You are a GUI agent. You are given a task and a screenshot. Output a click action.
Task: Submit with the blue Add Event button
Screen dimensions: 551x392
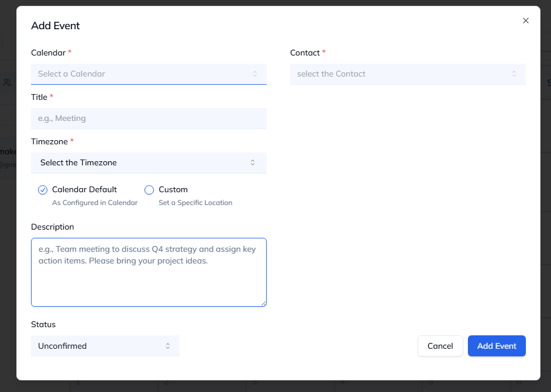[497, 346]
